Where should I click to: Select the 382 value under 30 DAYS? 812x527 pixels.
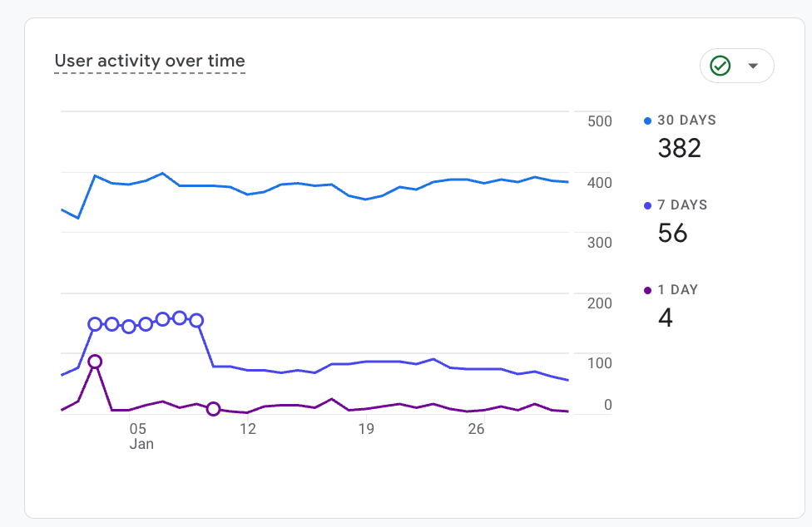point(679,148)
